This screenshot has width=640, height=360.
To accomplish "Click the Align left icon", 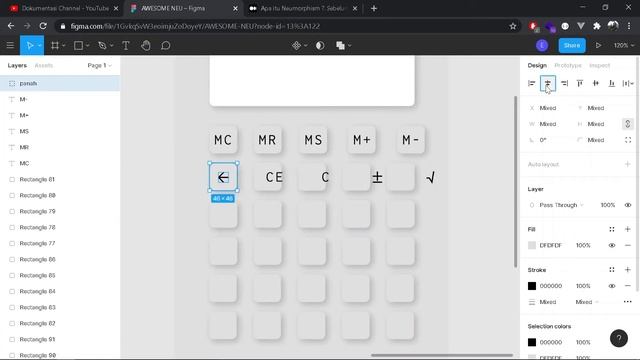I will tap(531, 83).
